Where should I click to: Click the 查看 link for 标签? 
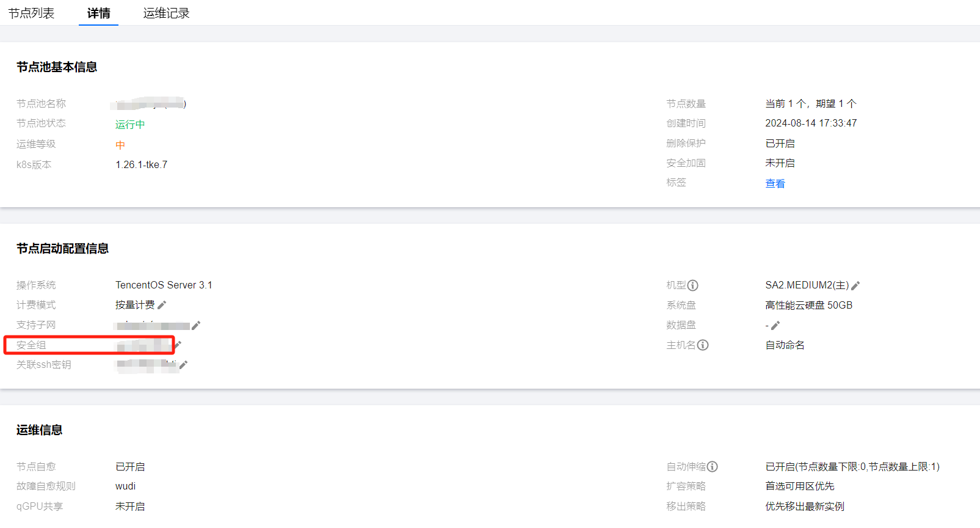click(775, 183)
